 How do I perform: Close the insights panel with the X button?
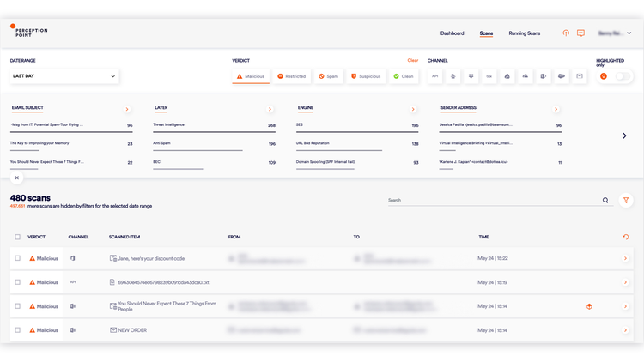tap(17, 178)
